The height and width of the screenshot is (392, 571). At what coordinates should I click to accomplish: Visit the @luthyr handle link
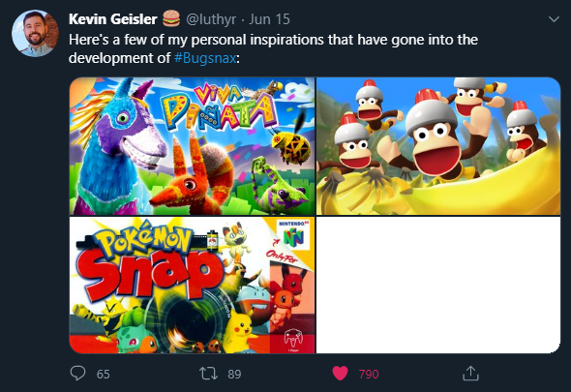coord(211,19)
